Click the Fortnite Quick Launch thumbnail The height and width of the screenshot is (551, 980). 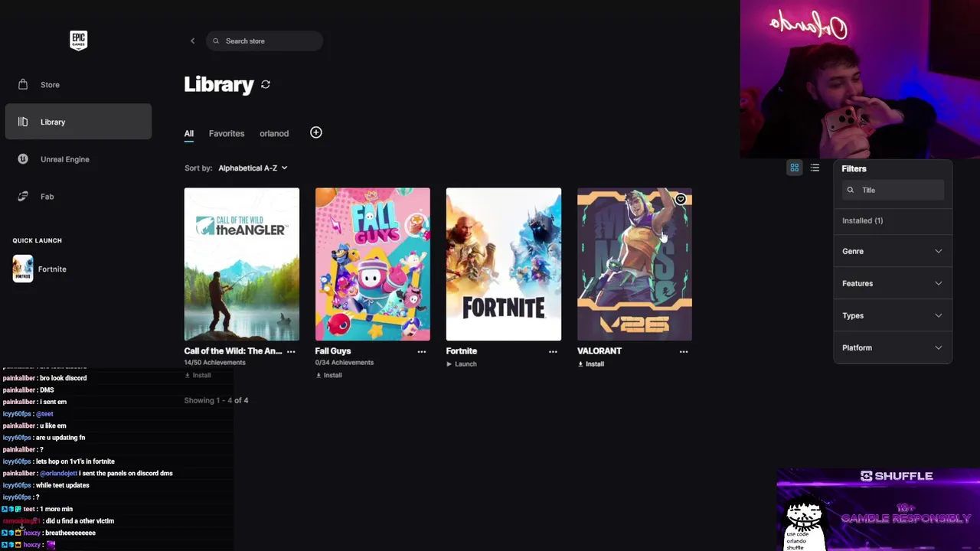(23, 269)
